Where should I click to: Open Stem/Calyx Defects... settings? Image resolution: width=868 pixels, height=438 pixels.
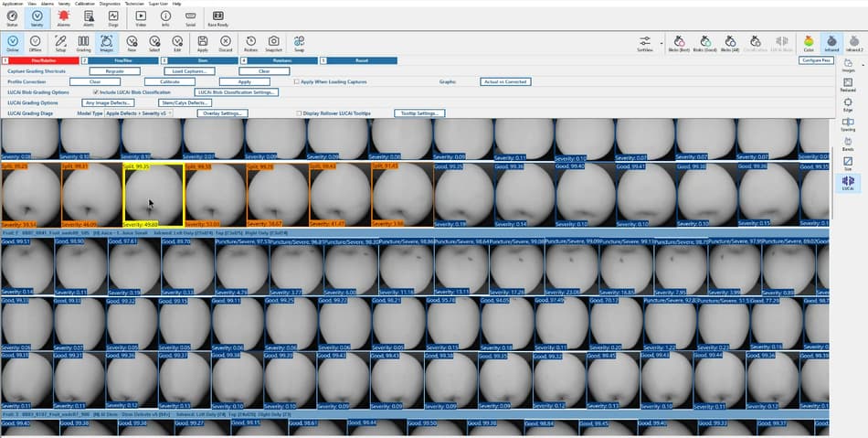[185, 103]
